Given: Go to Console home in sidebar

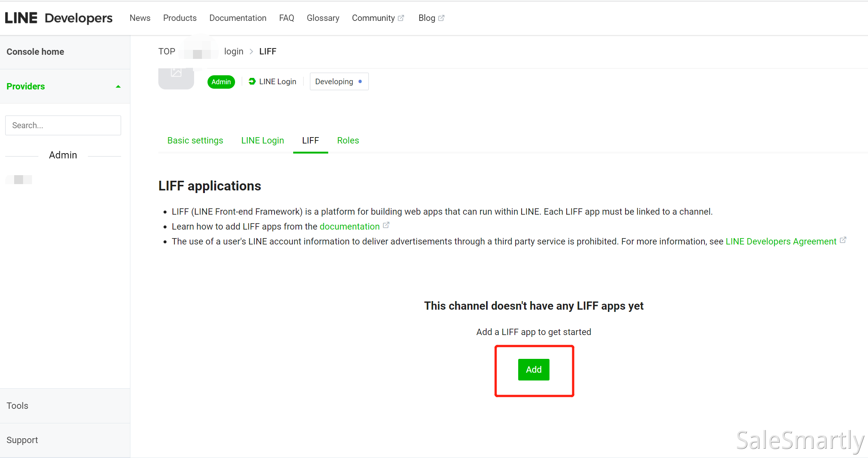Looking at the screenshot, I should tap(35, 52).
